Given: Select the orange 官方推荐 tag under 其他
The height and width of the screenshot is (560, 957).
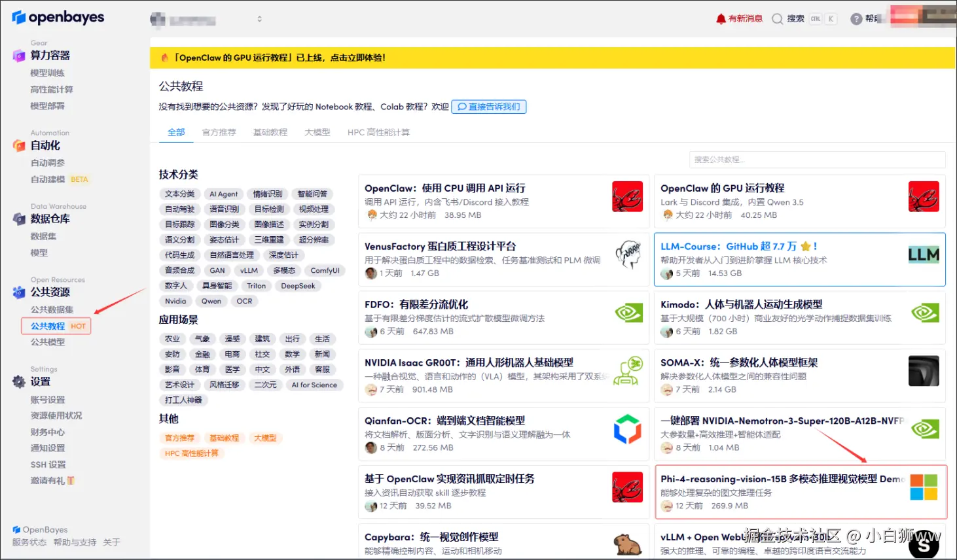Looking at the screenshot, I should point(179,438).
